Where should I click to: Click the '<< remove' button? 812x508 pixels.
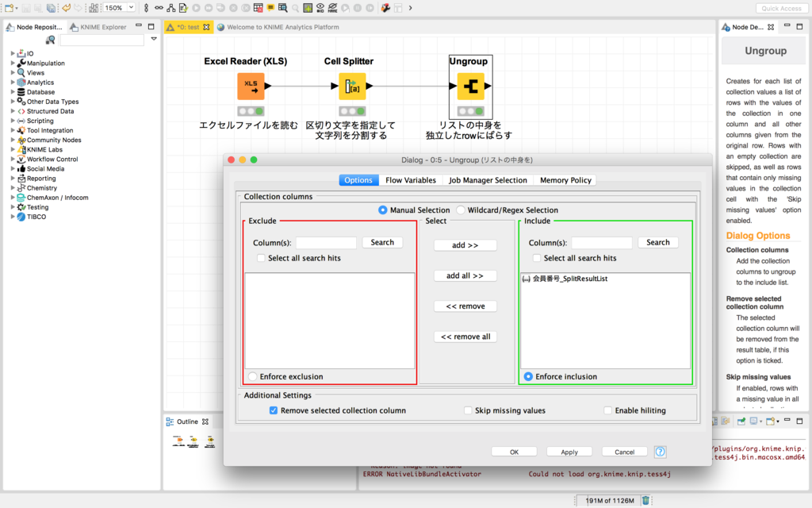point(465,306)
